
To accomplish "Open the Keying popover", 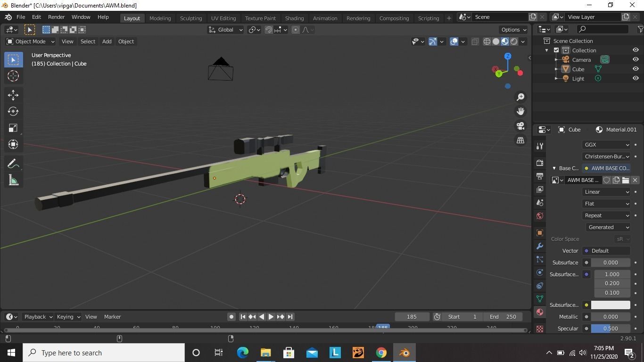I will [x=68, y=317].
